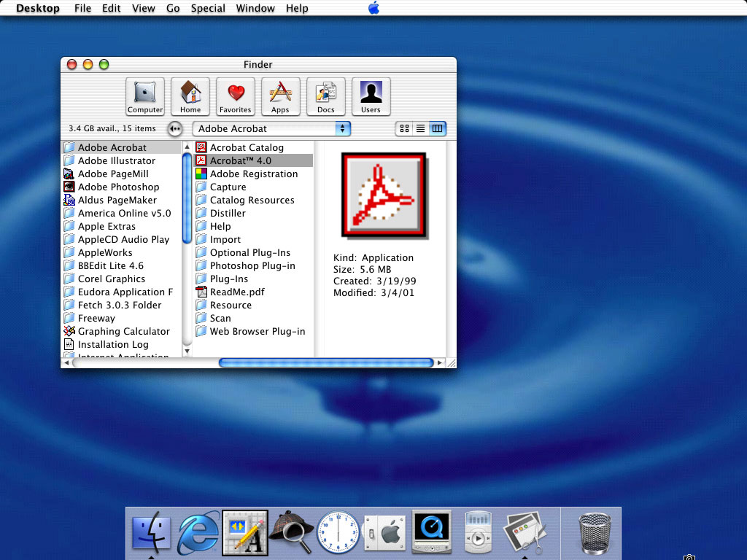Open the View menu

[144, 8]
